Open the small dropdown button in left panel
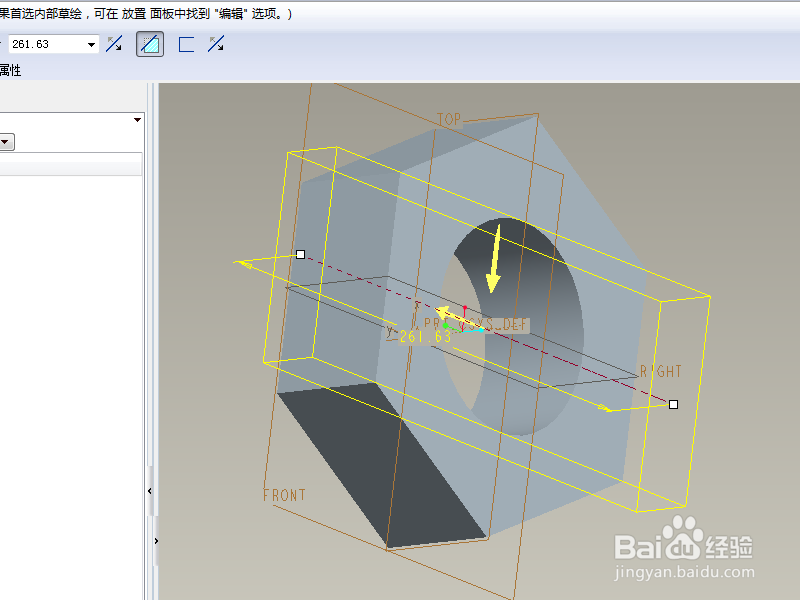 [x=7, y=141]
